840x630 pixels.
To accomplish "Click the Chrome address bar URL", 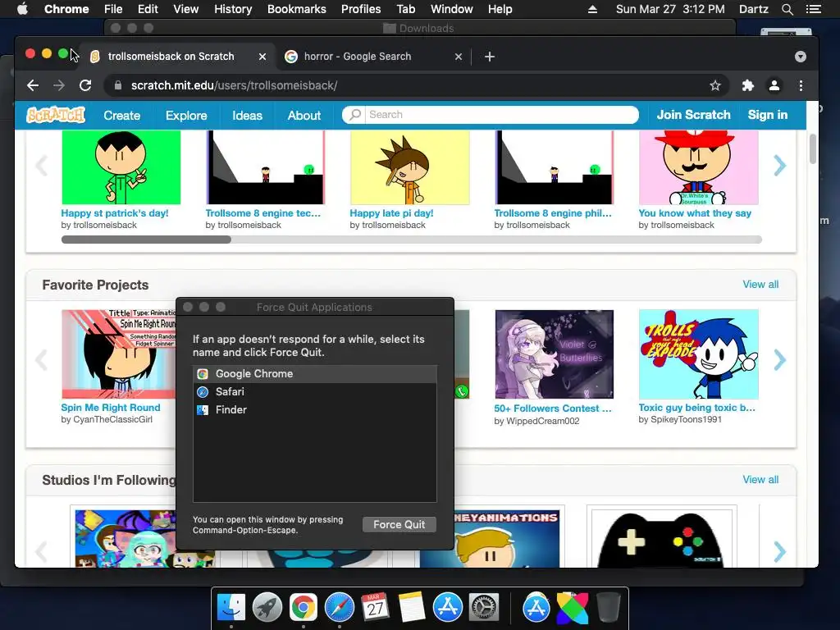I will pyautogui.click(x=234, y=85).
